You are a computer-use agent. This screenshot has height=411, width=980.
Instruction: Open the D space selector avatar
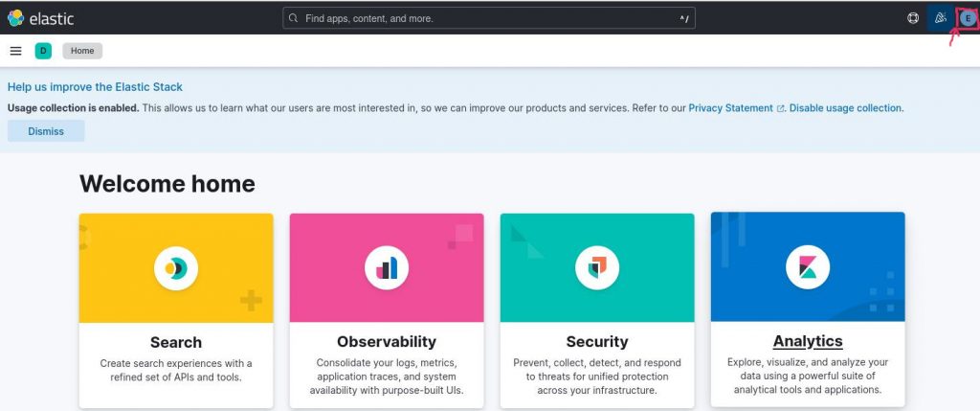43,51
